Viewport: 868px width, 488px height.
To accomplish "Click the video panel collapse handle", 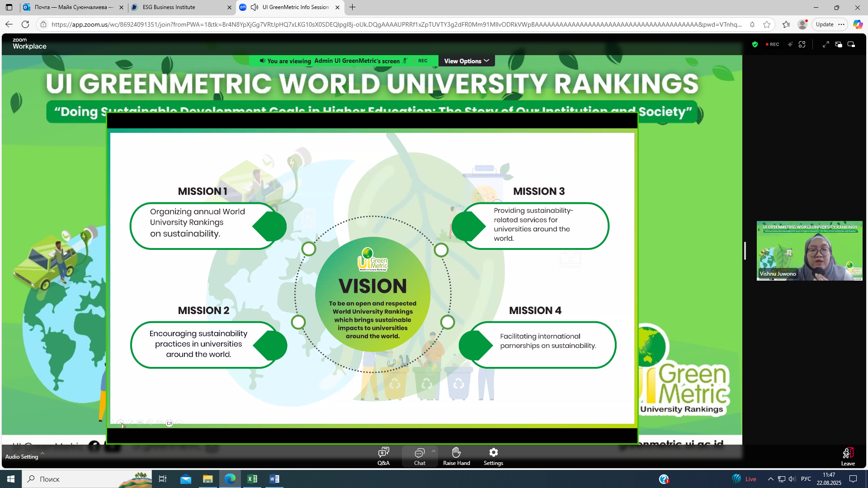I will [x=745, y=251].
